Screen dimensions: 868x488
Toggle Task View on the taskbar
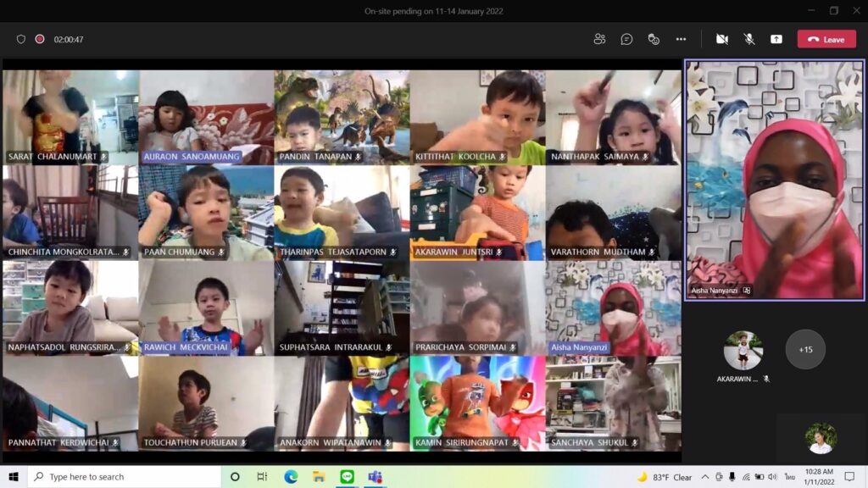coord(262,477)
